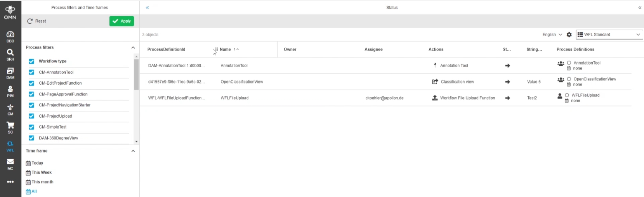Click the arrow icon in AnnotationTool row
The height and width of the screenshot is (197, 644).
pos(507,66)
